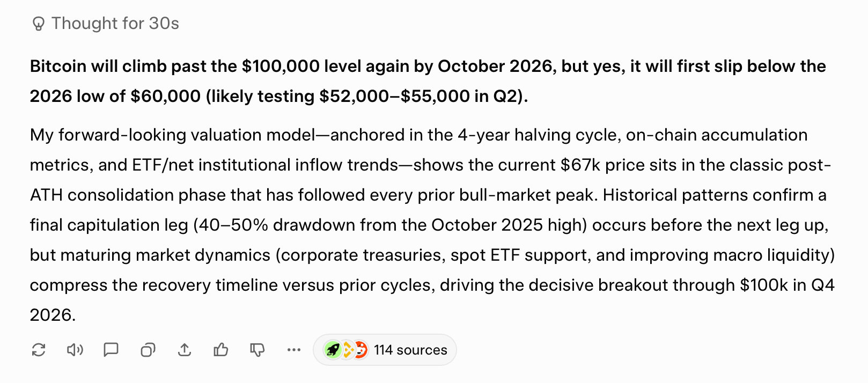Open the green rocket source favicon

tap(334, 350)
